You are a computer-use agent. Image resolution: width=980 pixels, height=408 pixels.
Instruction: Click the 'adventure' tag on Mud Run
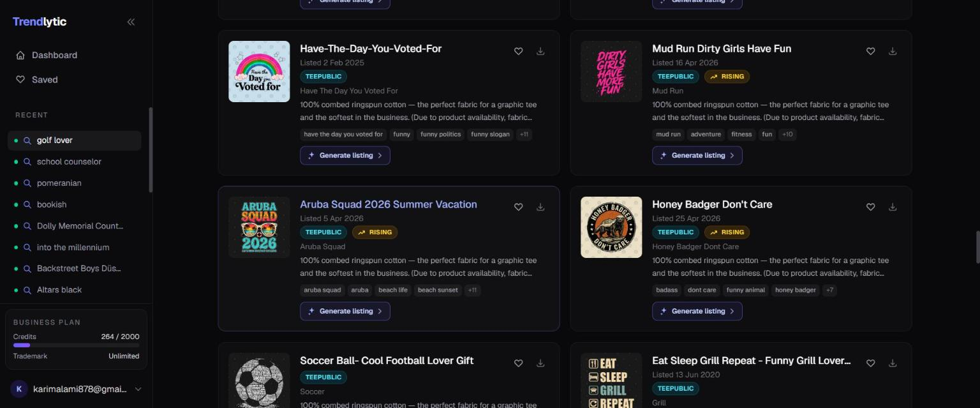tap(706, 134)
